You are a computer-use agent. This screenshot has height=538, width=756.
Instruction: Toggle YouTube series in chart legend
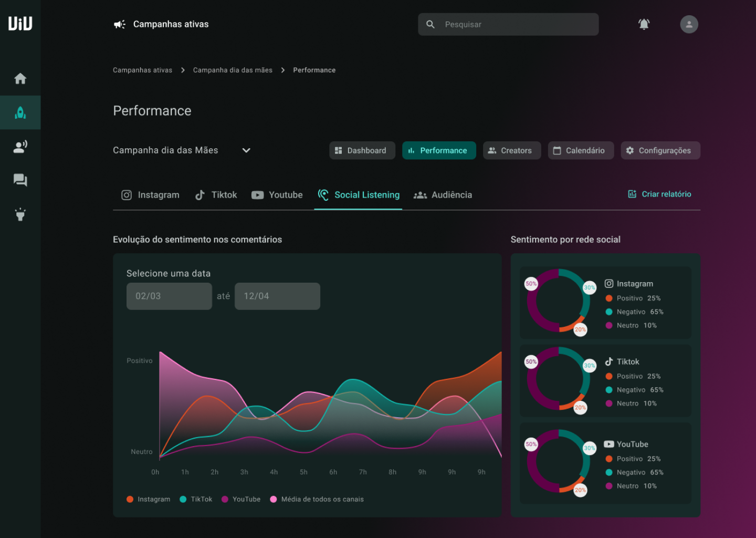241,499
